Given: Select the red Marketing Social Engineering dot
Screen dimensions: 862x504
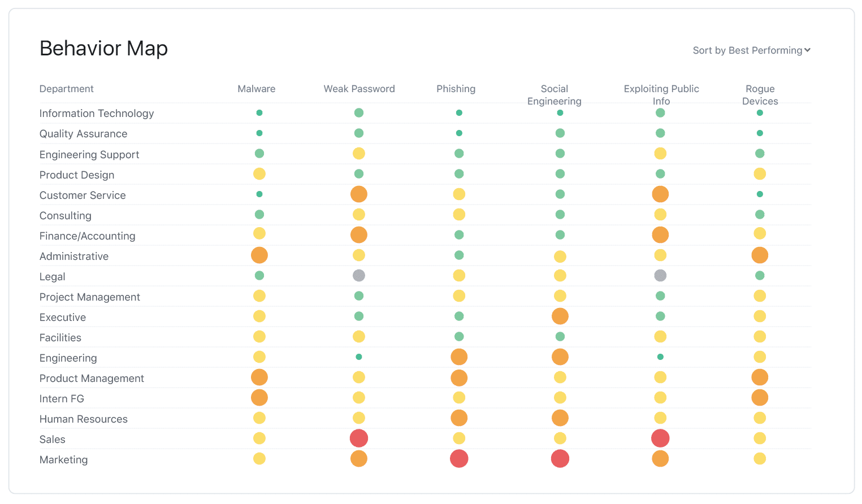Looking at the screenshot, I should tap(560, 459).
